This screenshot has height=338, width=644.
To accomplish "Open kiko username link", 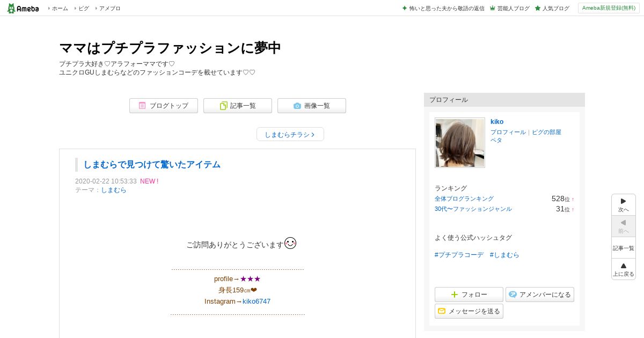I will point(497,122).
